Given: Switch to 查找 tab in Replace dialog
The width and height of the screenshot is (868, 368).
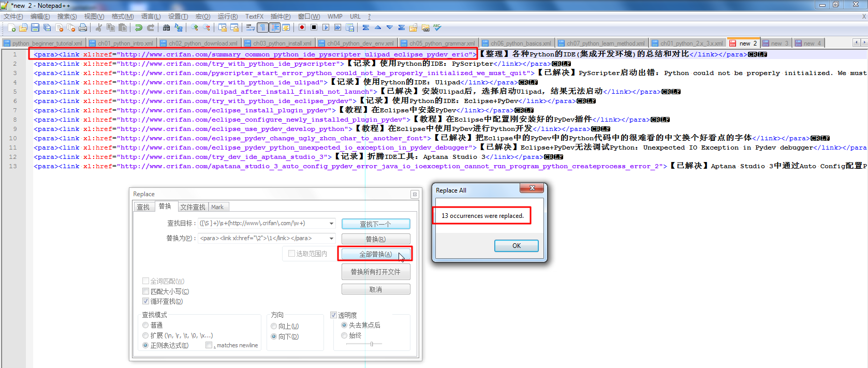Looking at the screenshot, I should coord(143,207).
